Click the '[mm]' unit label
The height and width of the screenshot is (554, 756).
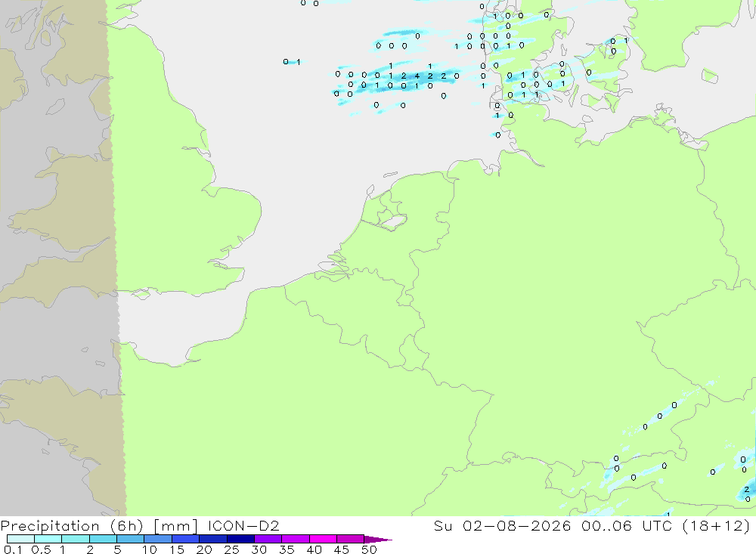coord(175,525)
